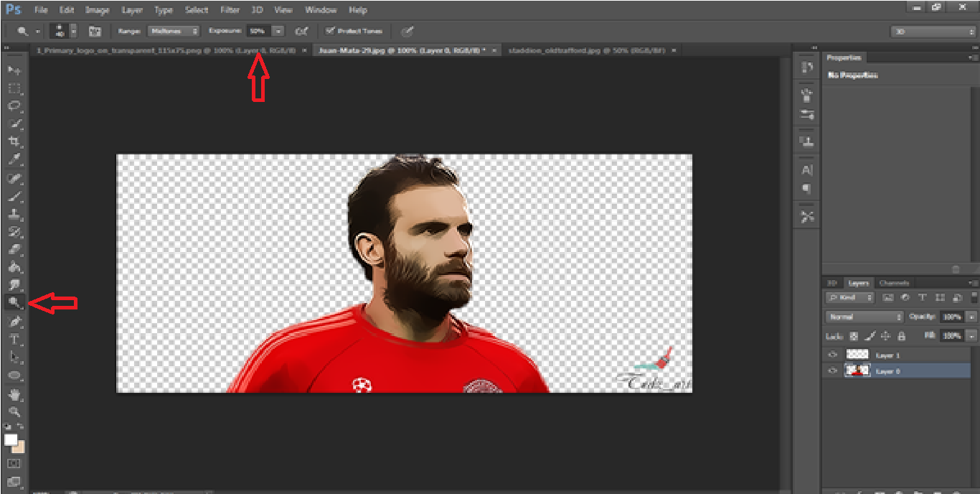
Task: Filter layers by type text
Action: pos(922,297)
